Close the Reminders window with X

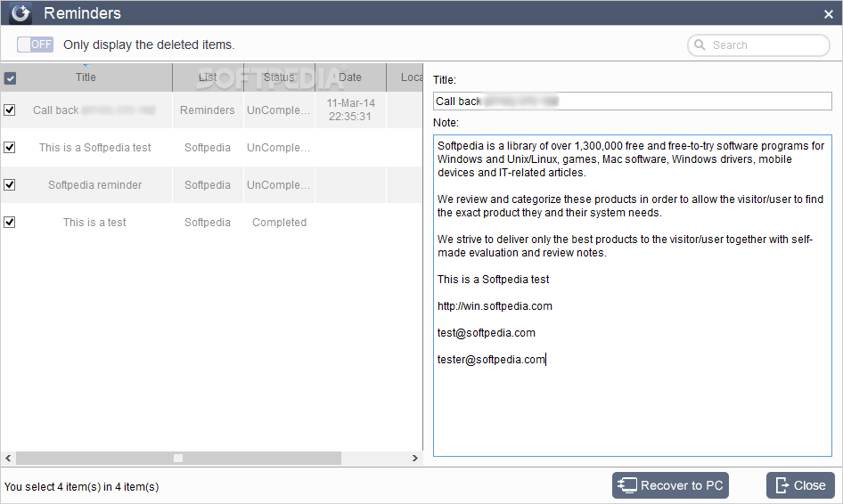pos(829,14)
